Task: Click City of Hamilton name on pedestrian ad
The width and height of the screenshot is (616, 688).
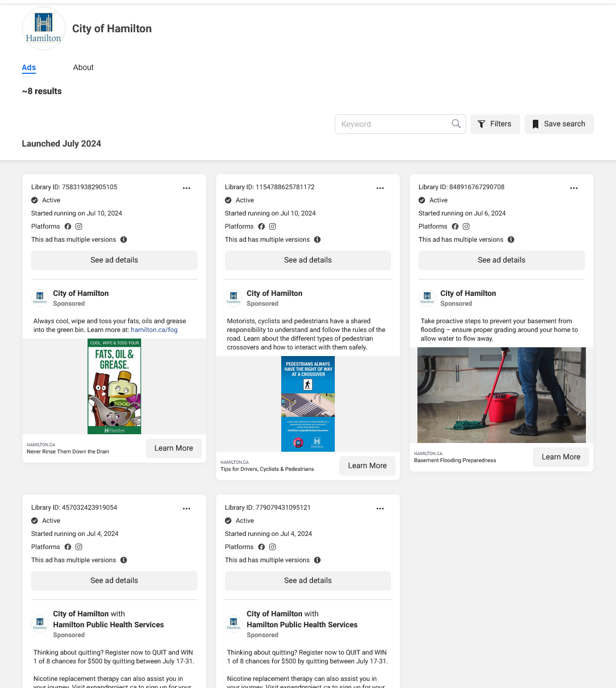Action: click(275, 293)
